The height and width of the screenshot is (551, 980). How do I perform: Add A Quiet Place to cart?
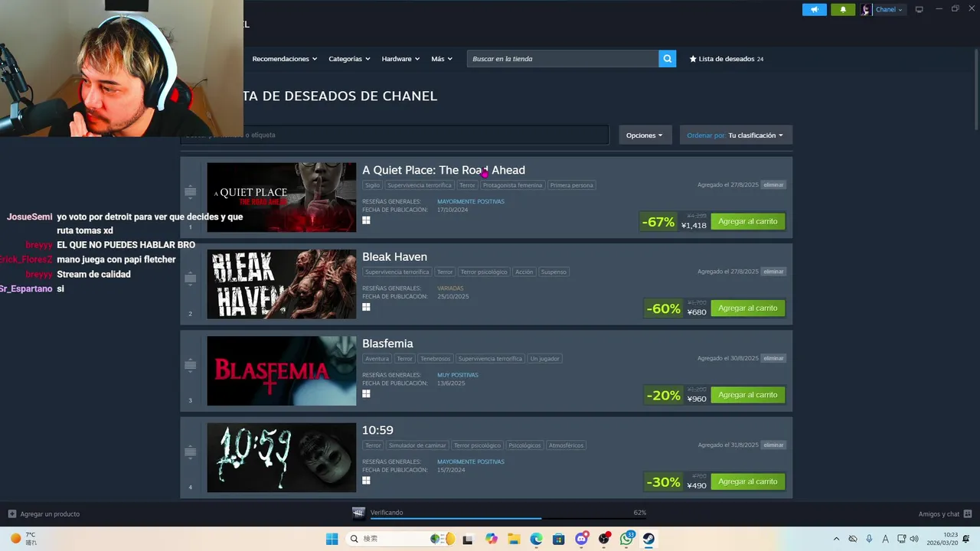click(748, 221)
